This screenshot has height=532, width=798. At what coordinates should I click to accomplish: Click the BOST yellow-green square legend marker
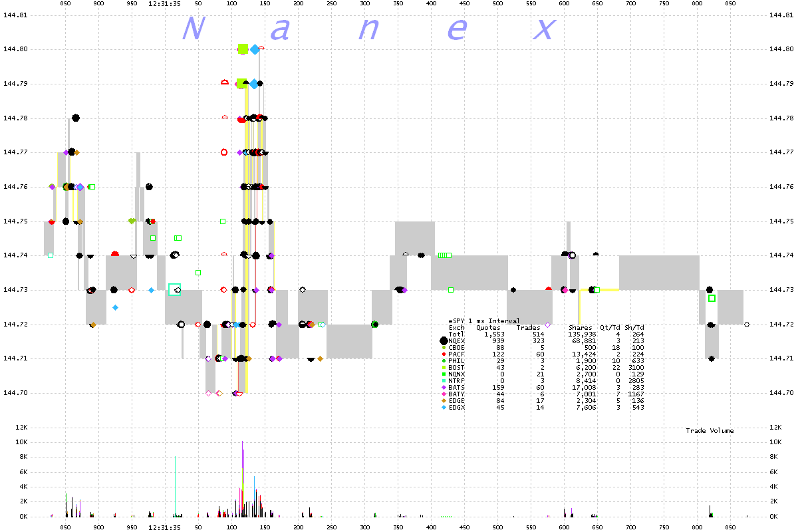(x=443, y=368)
